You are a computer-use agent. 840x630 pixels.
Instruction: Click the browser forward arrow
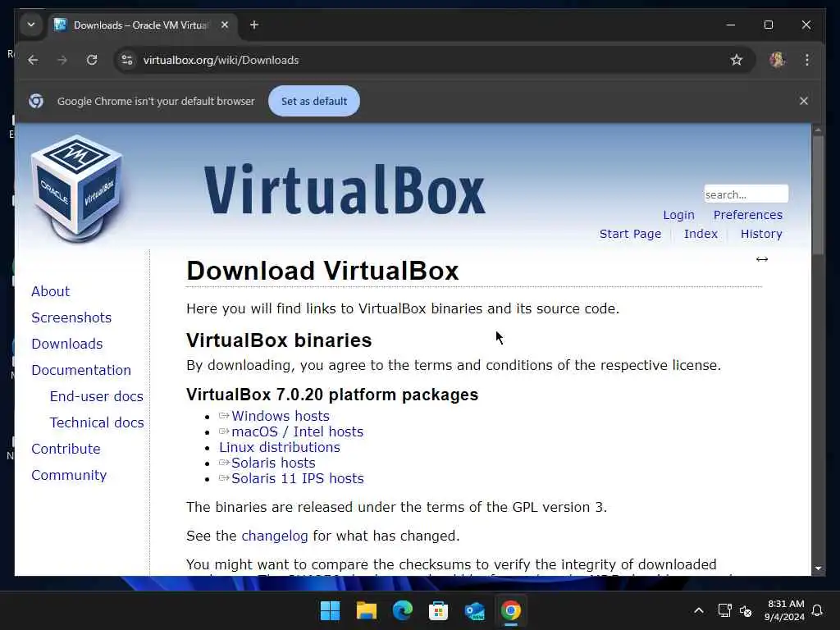coord(62,60)
